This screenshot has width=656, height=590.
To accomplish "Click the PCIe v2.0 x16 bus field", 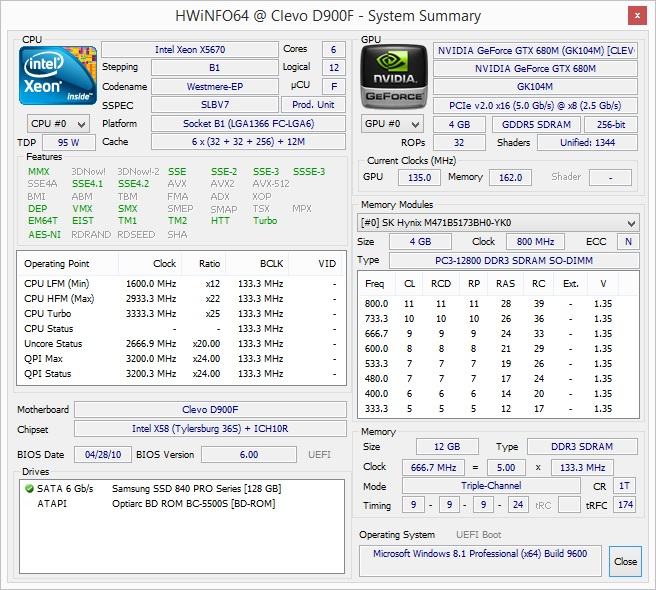I will [x=535, y=105].
